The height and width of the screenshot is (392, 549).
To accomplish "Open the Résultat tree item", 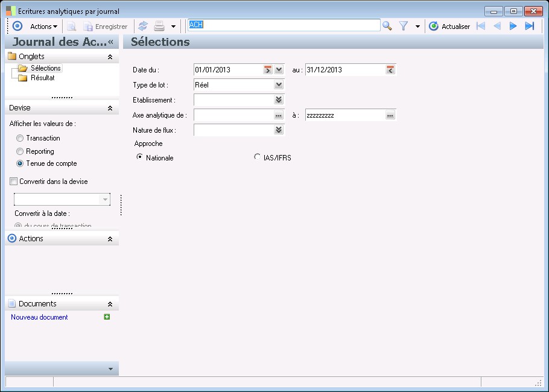I will click(42, 78).
